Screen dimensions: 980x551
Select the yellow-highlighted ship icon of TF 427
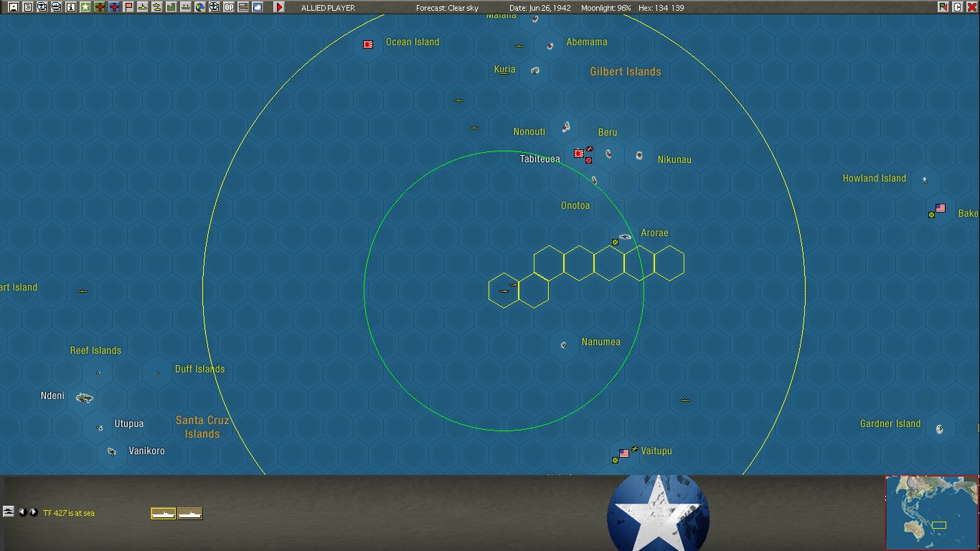pos(164,513)
